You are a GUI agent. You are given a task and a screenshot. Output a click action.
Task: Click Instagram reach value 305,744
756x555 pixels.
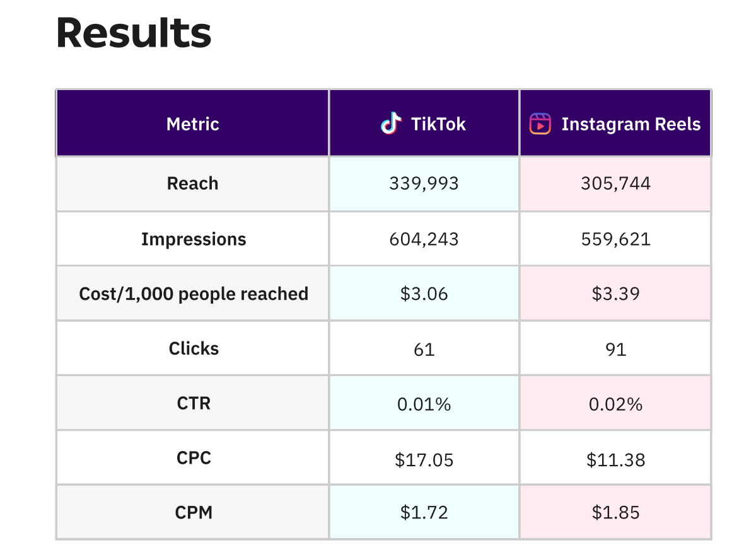pos(615,184)
